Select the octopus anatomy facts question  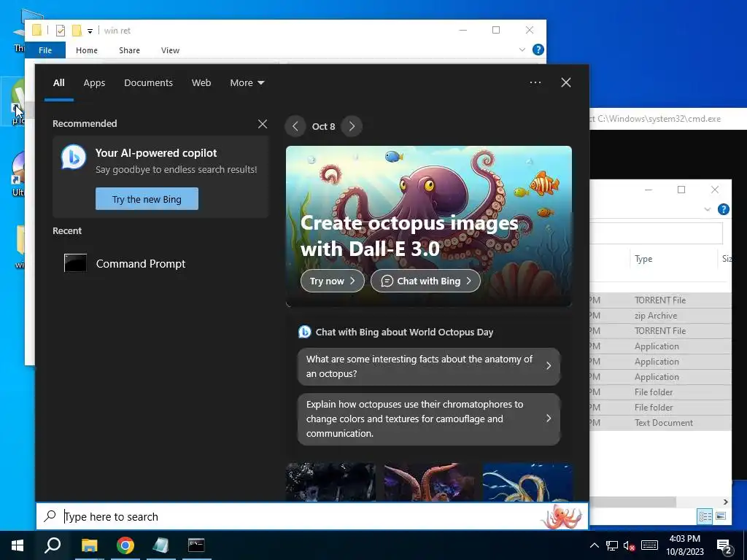coord(429,366)
